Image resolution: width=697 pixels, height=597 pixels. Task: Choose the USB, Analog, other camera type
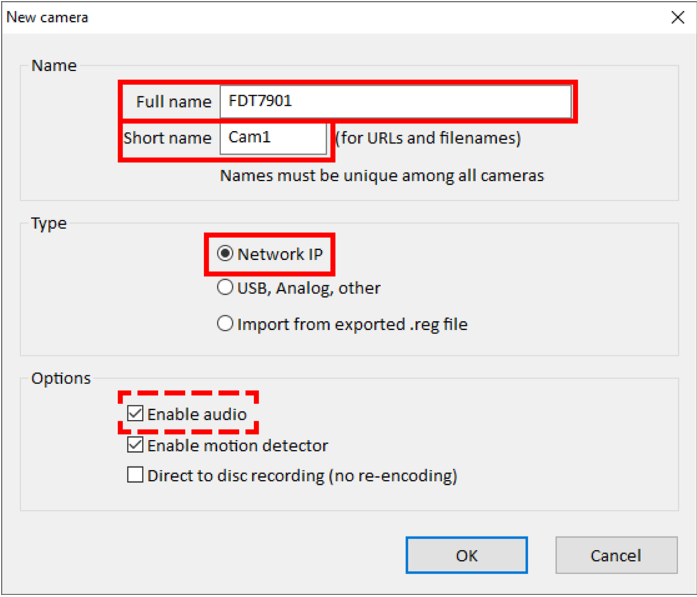pos(226,288)
